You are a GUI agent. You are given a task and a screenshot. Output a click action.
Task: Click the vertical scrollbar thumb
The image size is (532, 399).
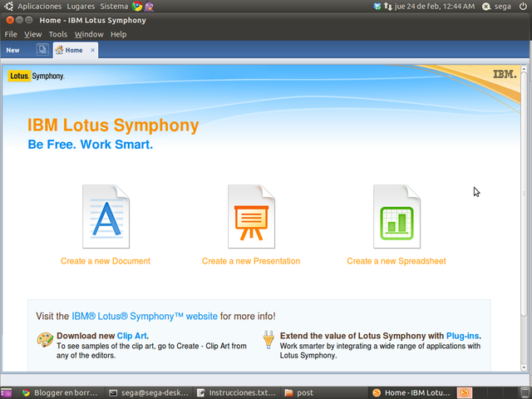524,194
